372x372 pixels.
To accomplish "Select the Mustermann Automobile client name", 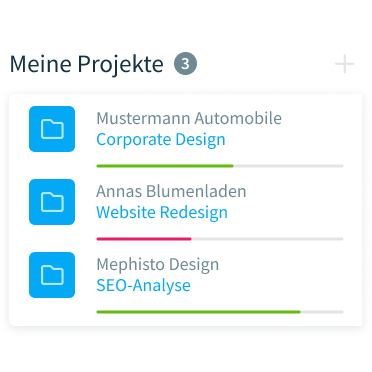I will tap(189, 118).
